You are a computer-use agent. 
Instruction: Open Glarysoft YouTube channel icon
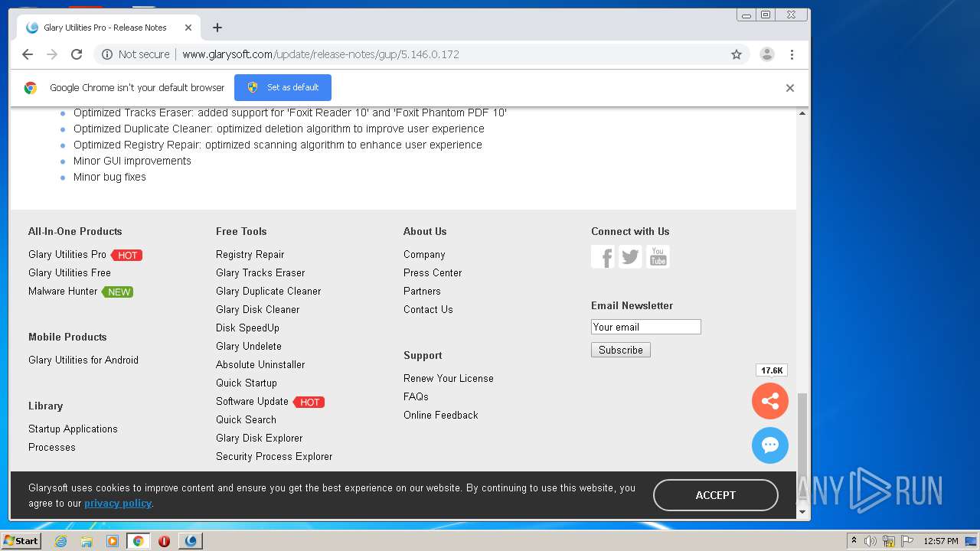[x=658, y=256]
